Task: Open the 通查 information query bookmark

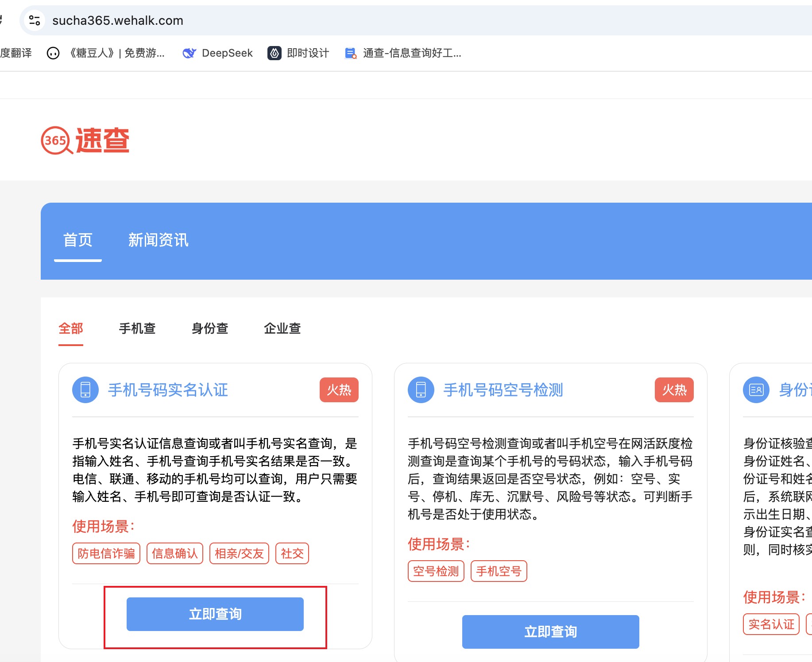Action: [x=403, y=53]
